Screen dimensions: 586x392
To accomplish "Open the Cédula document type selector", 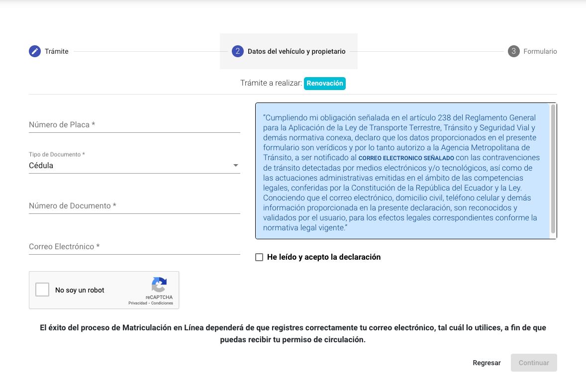I will [129, 166].
